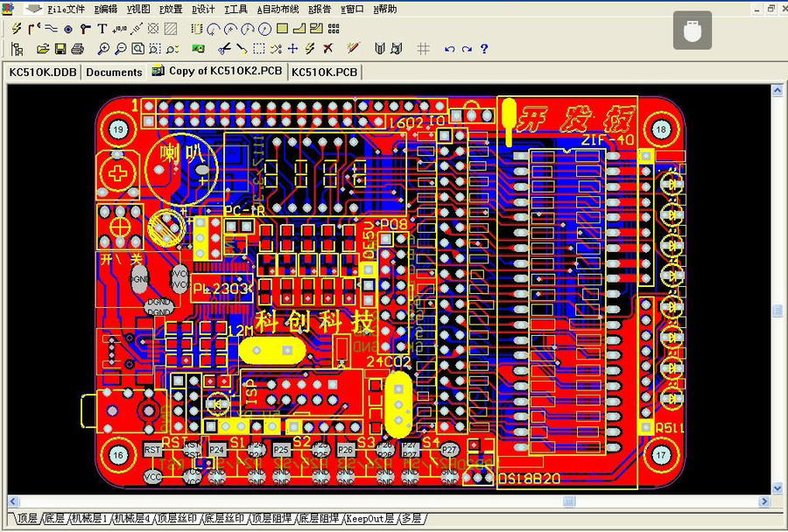Viewport: 788px width, 532px height.
Task: Save the document with floppy icon
Action: (x=60, y=49)
